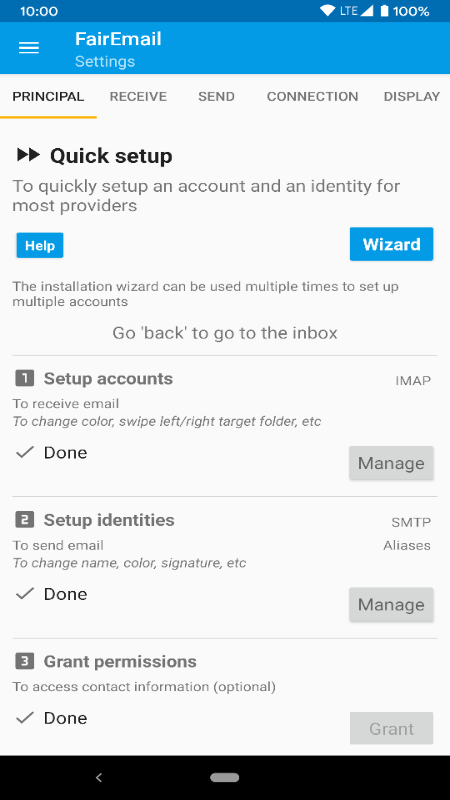The width and height of the screenshot is (450, 800).
Task: Manage identities under Setup identities
Action: 391,604
